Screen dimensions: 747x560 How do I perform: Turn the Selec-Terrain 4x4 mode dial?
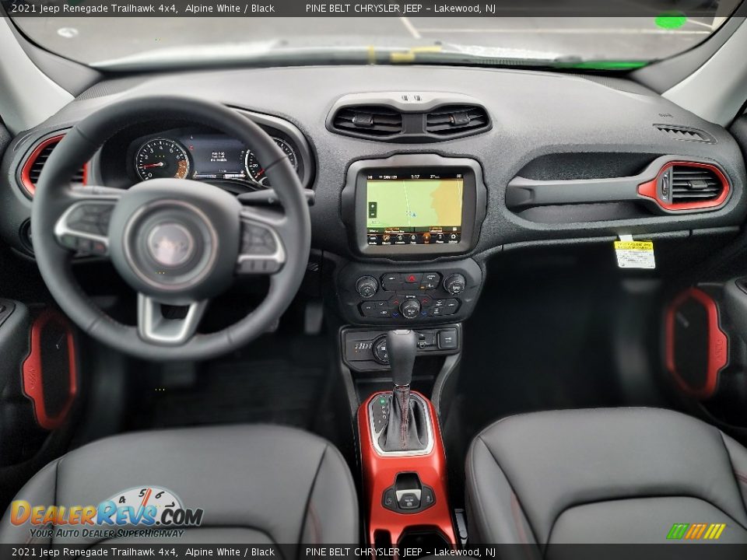coord(382,349)
